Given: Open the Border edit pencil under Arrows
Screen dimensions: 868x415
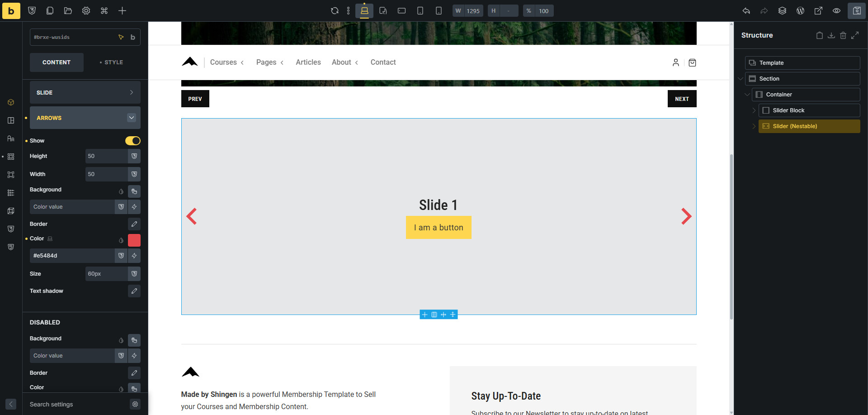Looking at the screenshot, I should 134,224.
